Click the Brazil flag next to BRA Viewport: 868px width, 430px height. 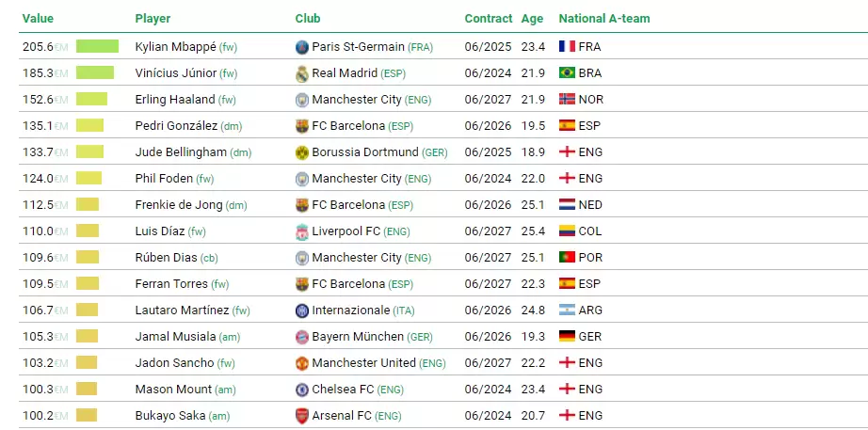567,73
